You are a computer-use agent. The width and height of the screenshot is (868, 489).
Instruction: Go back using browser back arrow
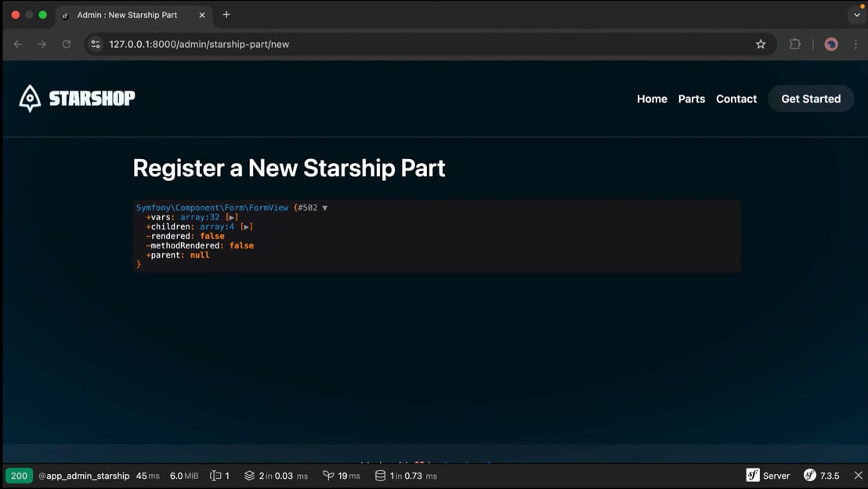(x=18, y=45)
